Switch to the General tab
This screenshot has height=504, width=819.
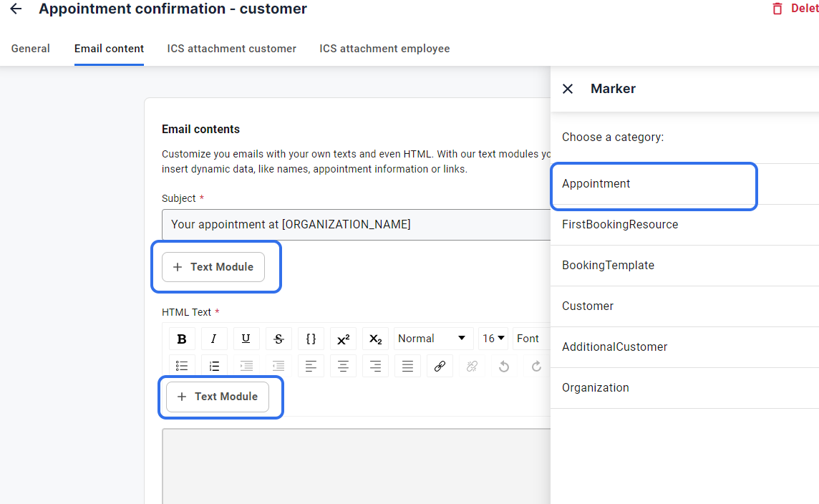[30, 49]
